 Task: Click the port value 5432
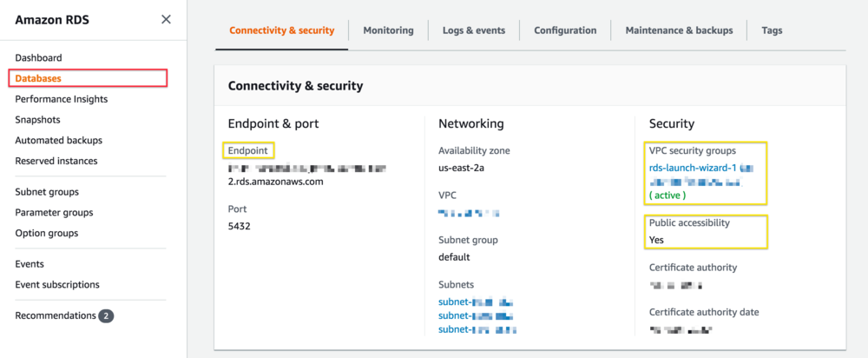tap(240, 226)
